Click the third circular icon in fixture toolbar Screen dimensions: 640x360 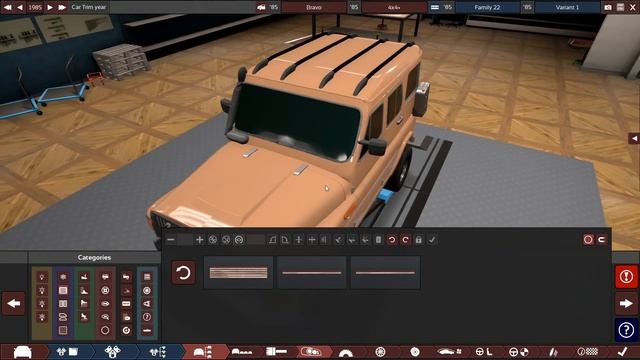point(239,240)
